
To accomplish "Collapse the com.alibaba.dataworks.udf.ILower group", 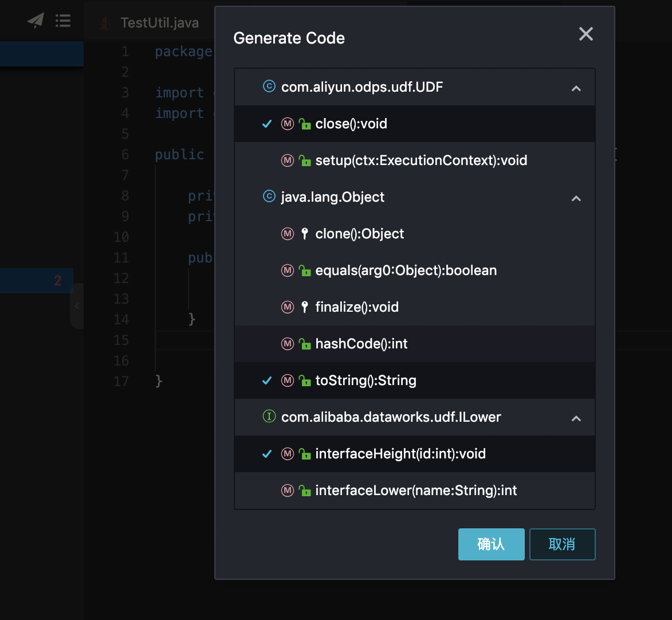I will coord(576,418).
